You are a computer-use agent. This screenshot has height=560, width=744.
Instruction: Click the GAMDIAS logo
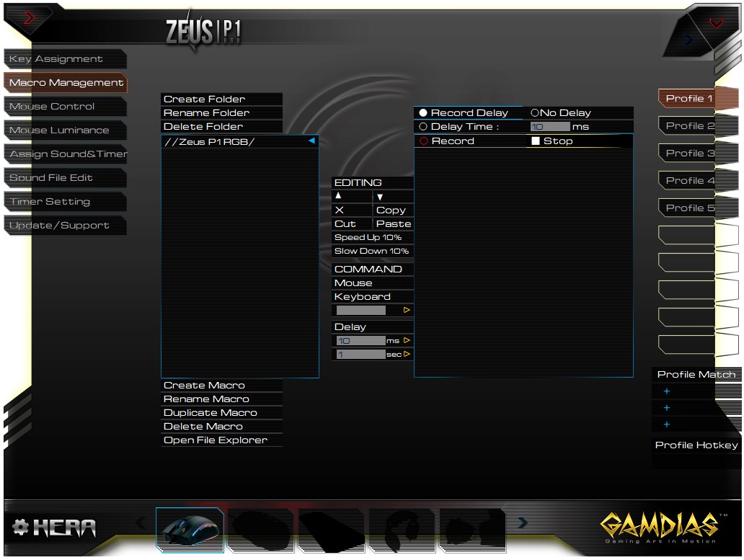point(662,526)
